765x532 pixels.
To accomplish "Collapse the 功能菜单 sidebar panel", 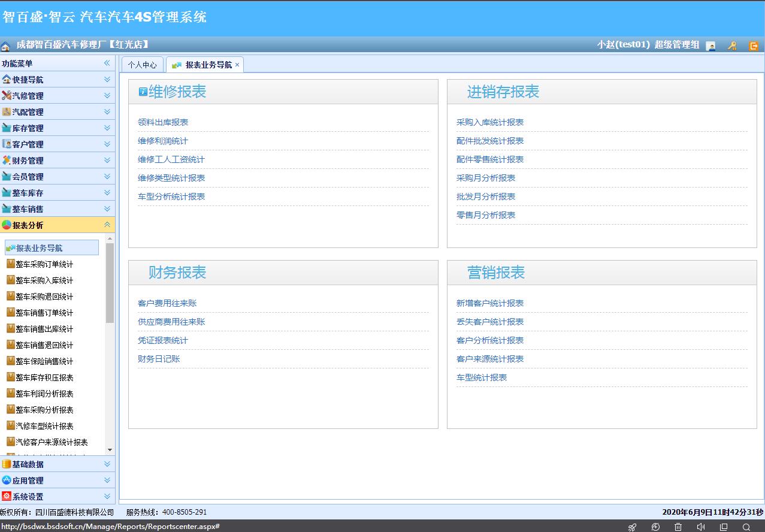I will [x=107, y=63].
